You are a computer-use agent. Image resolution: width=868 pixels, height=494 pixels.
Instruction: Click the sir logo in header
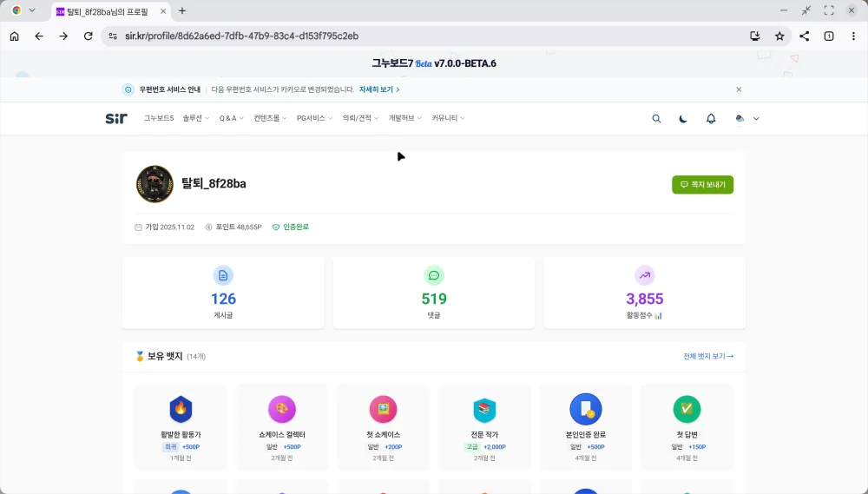tap(116, 119)
